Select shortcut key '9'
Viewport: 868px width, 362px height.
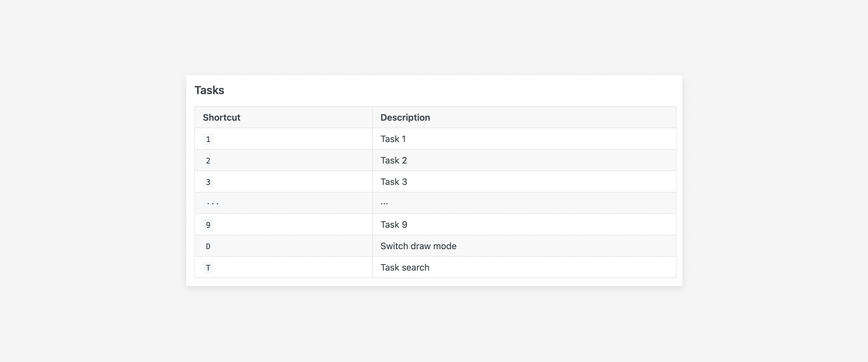(x=208, y=225)
